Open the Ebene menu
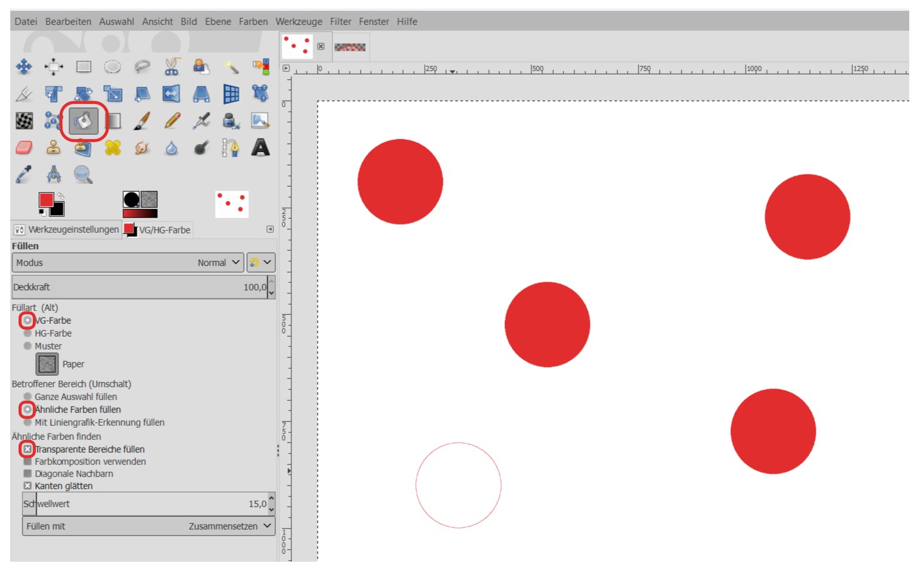The height and width of the screenshot is (588, 924). [218, 22]
